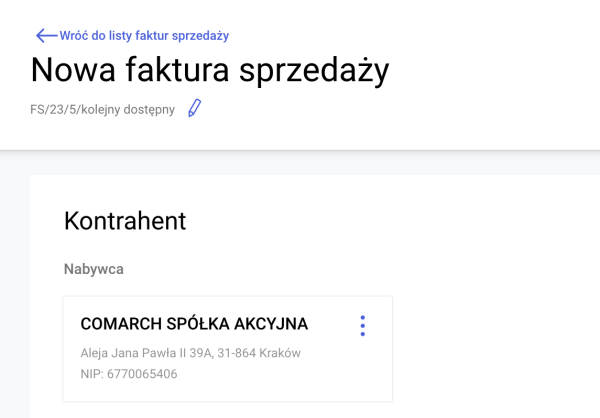Click the 'Nowa faktura sprzedaży' page title

[210, 70]
